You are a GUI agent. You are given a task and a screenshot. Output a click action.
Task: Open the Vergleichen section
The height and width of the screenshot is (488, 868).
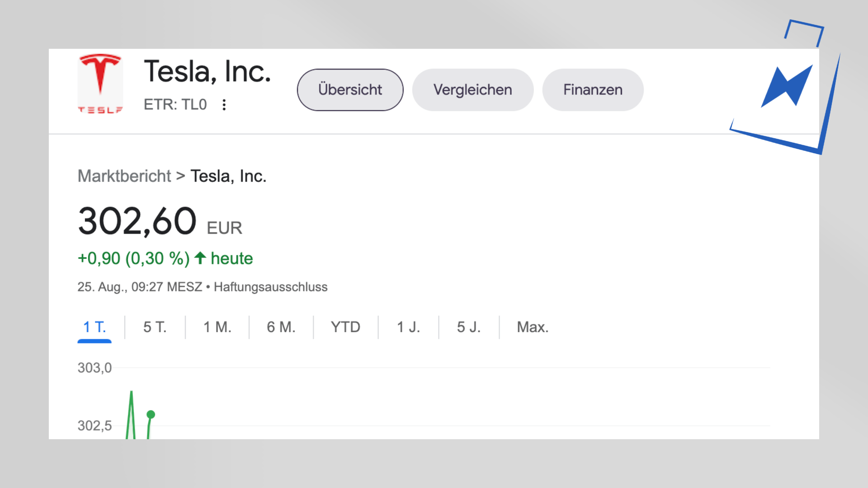pos(472,89)
